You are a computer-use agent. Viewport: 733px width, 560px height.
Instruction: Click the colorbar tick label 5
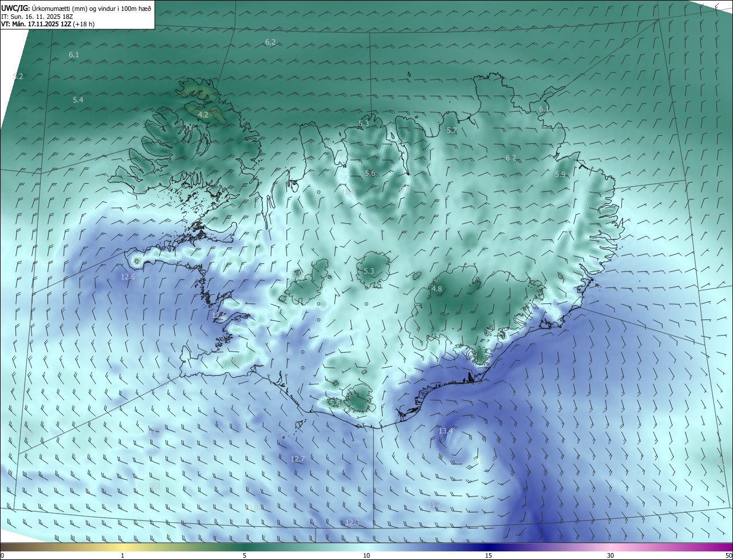tap(245, 555)
